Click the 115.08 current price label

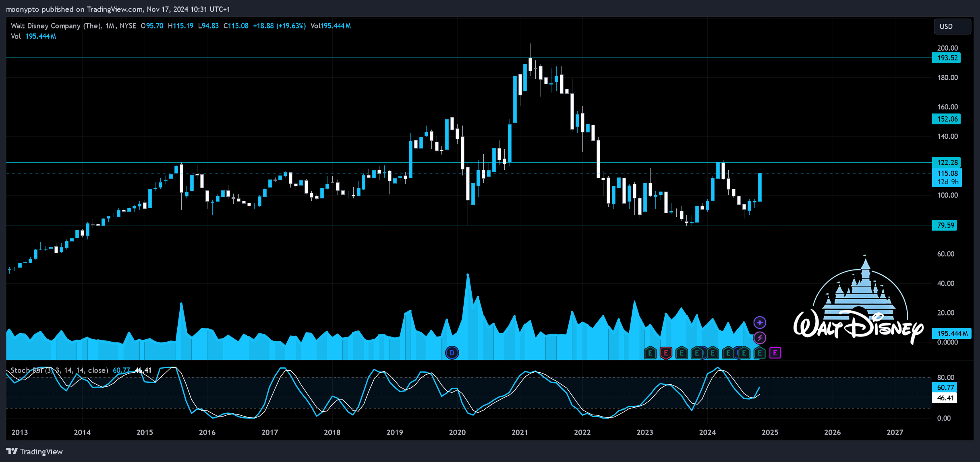(x=947, y=173)
